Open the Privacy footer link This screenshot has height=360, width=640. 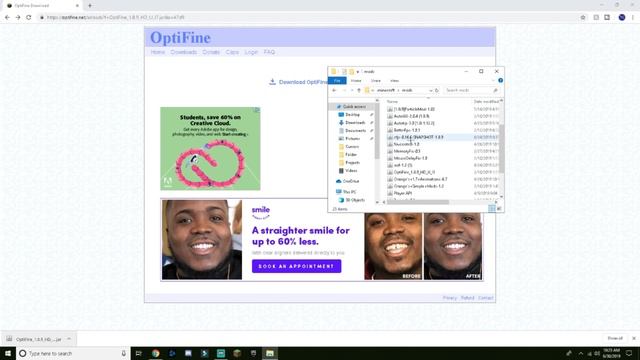[450, 298]
